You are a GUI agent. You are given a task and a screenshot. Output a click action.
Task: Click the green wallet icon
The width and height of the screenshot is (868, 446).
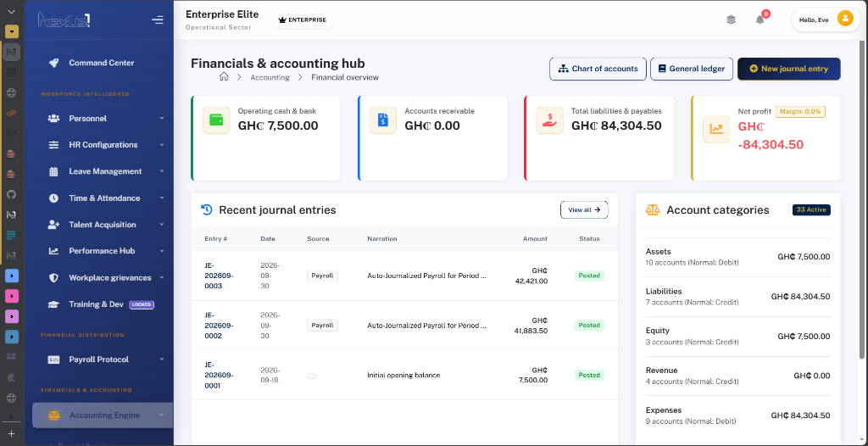216,120
